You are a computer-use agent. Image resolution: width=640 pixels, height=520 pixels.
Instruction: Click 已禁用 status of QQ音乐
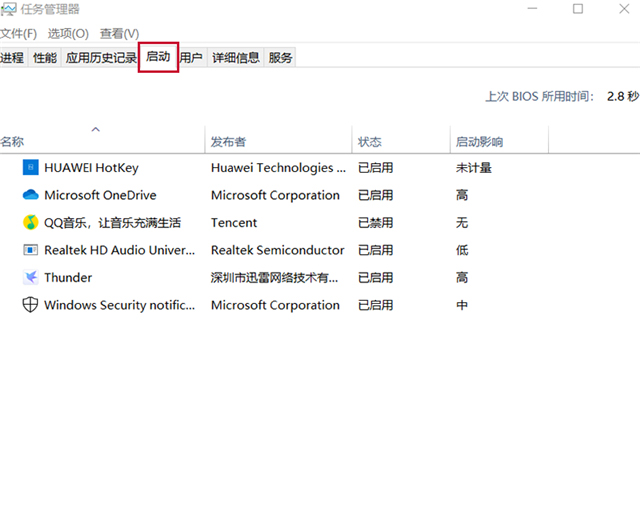(376, 223)
